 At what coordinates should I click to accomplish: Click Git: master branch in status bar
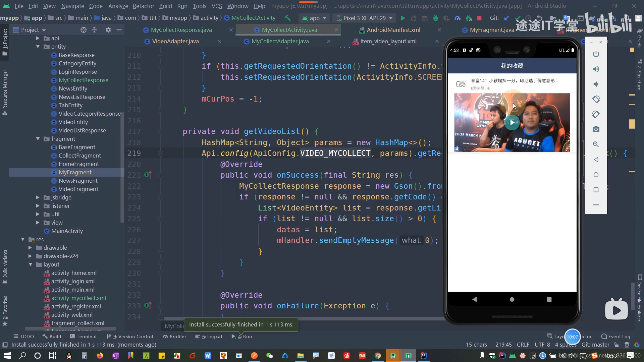coord(595,345)
